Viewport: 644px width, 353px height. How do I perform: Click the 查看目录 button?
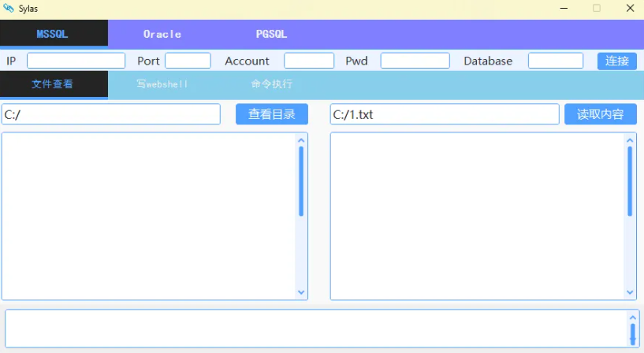[272, 114]
